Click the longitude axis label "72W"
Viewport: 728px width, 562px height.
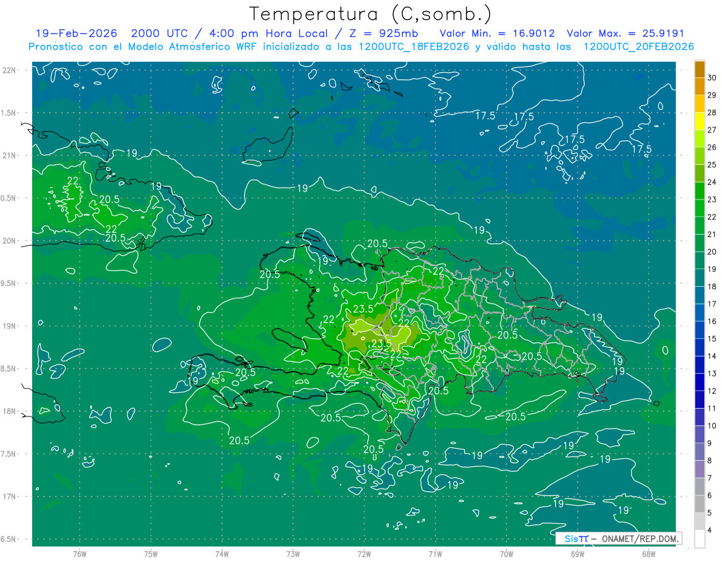pos(364,554)
